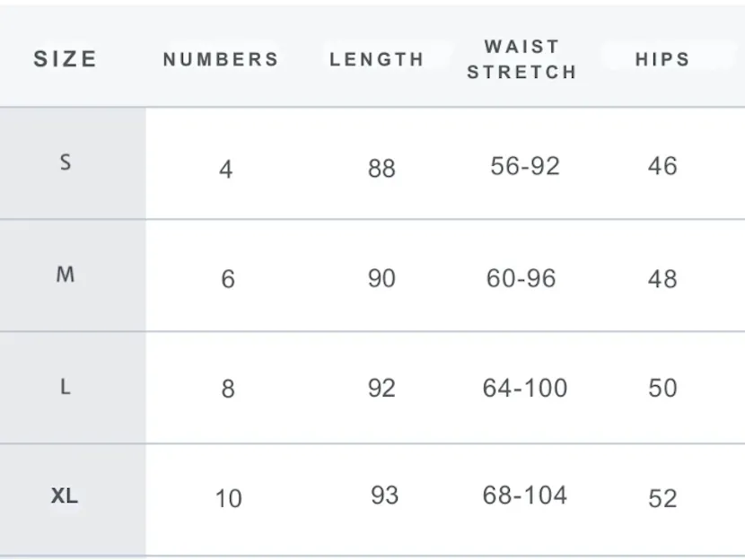The width and height of the screenshot is (745, 560).
Task: Click the hips value 52
Action: pyautogui.click(x=662, y=499)
